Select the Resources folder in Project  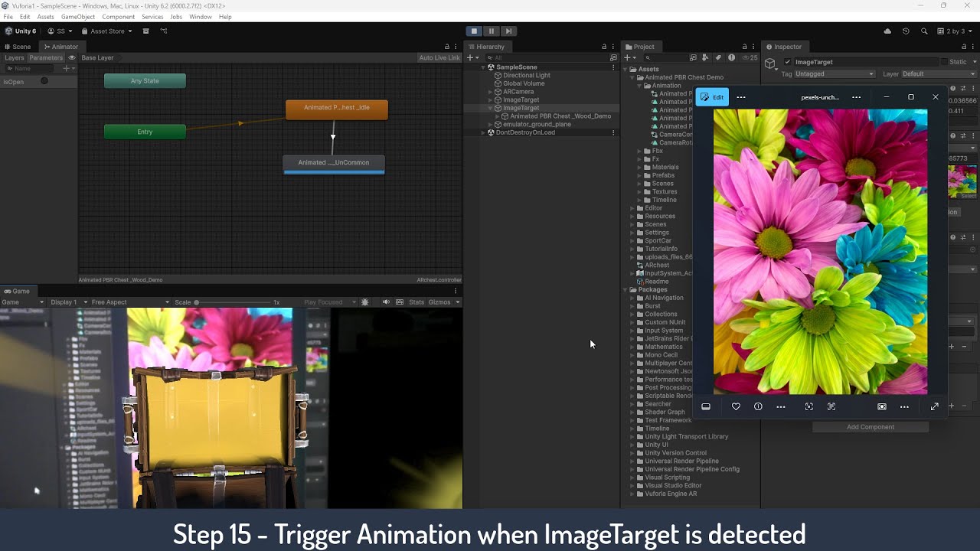coord(659,217)
